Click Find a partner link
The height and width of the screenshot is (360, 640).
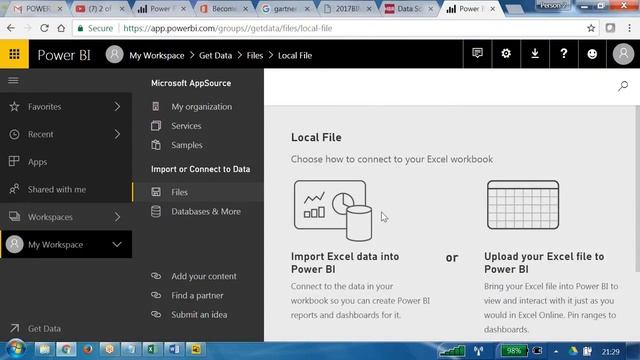pos(197,296)
